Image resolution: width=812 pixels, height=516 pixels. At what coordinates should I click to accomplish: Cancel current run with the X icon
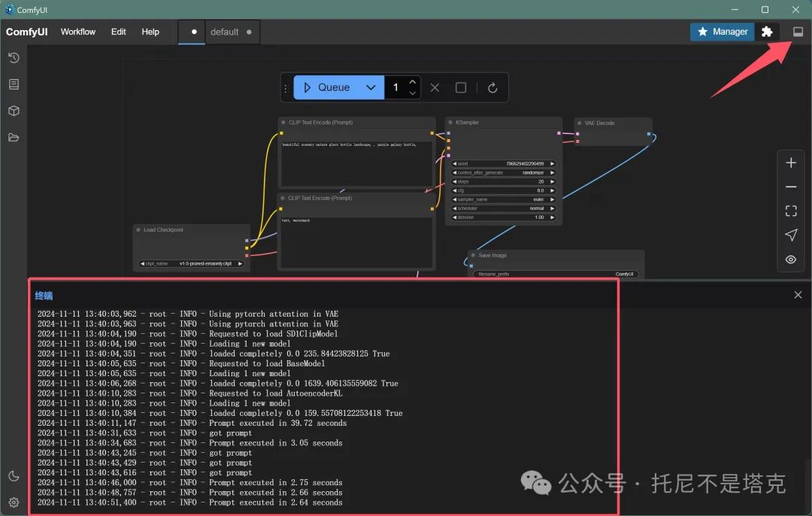pyautogui.click(x=435, y=87)
